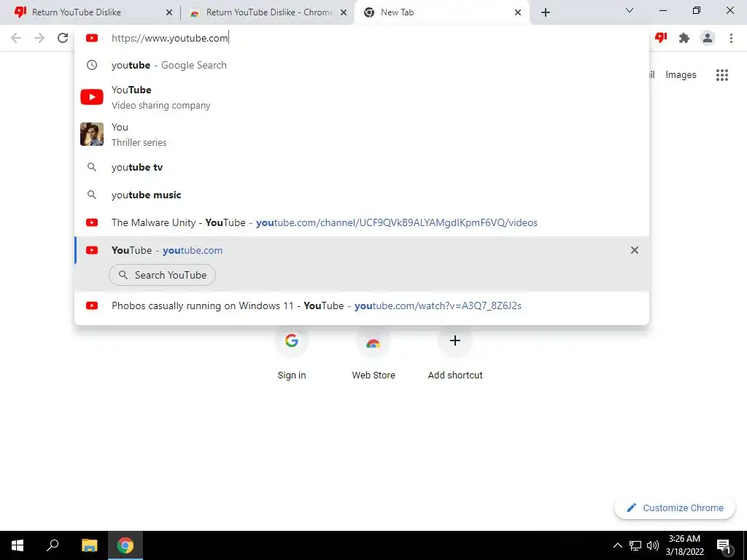Close the New Tab tab
747x560 pixels.
pos(518,12)
